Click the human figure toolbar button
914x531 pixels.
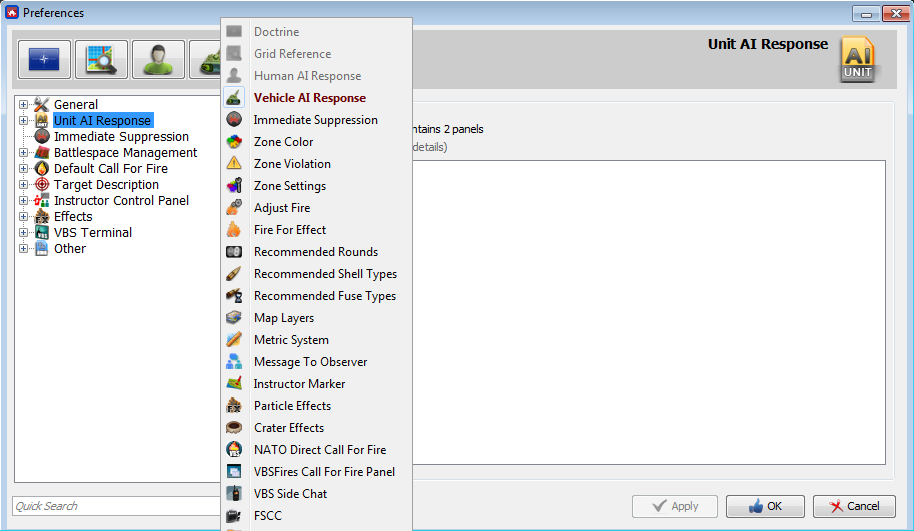(x=159, y=59)
